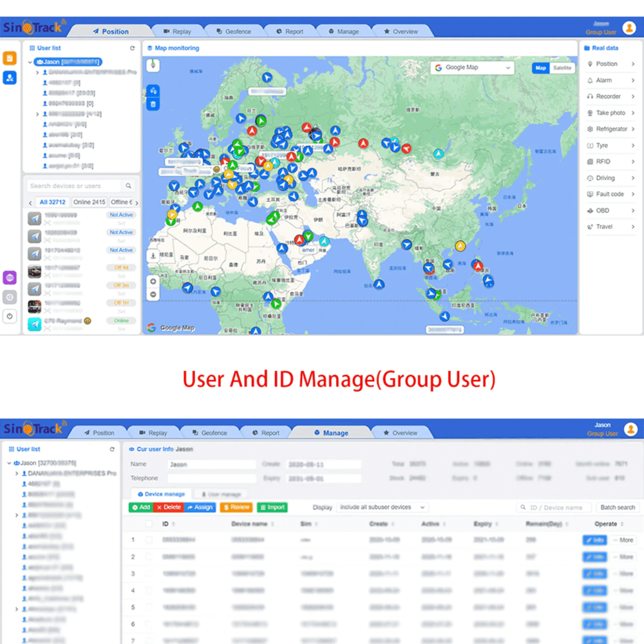644x644 pixels.
Task: Click the red Delete button
Action: (169, 507)
